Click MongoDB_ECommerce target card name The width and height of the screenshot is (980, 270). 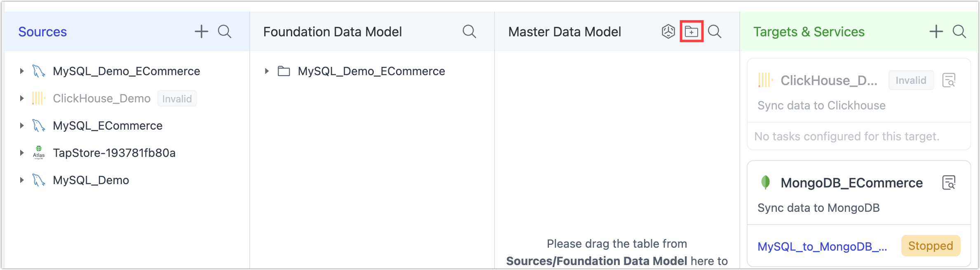[851, 182]
